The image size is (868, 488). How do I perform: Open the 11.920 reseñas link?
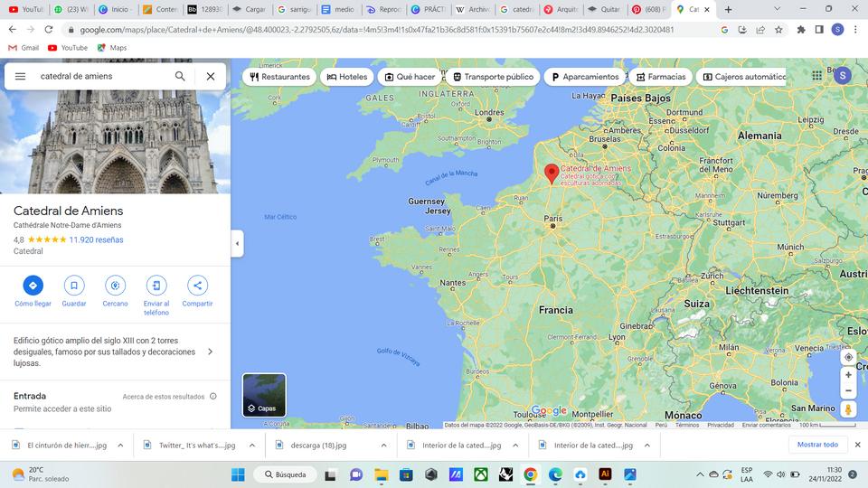coord(97,239)
